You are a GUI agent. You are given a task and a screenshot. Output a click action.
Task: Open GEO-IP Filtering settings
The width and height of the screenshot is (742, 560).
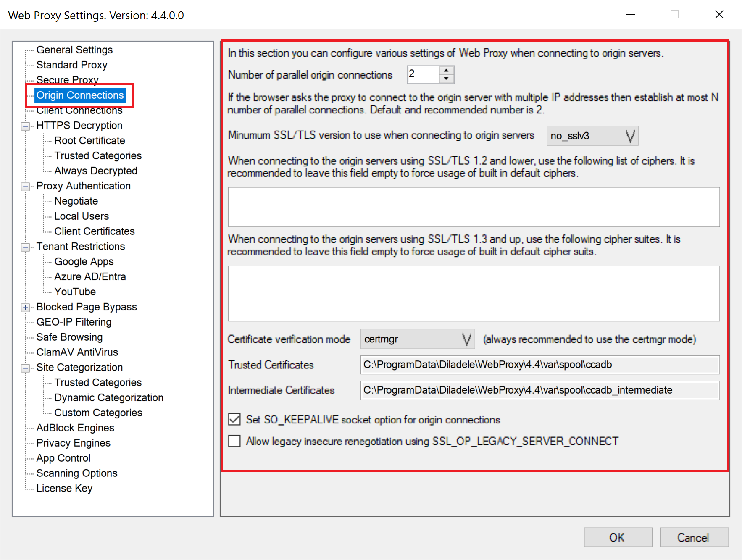click(x=74, y=322)
